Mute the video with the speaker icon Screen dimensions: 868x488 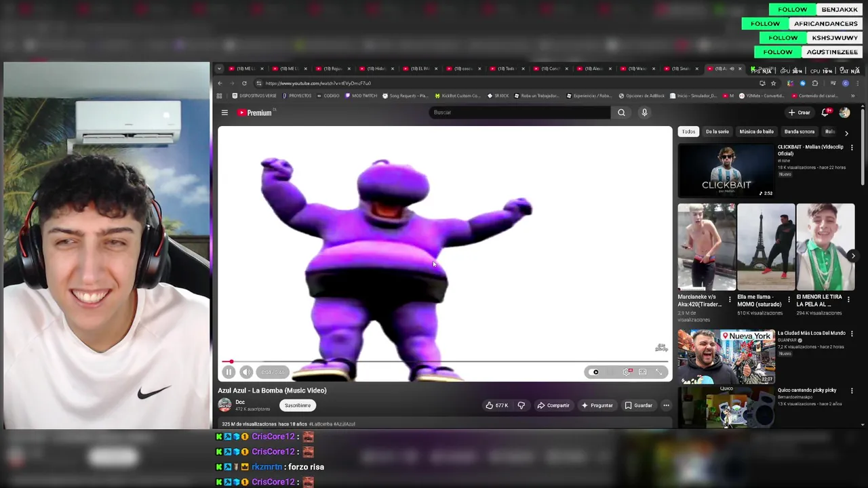click(x=246, y=371)
